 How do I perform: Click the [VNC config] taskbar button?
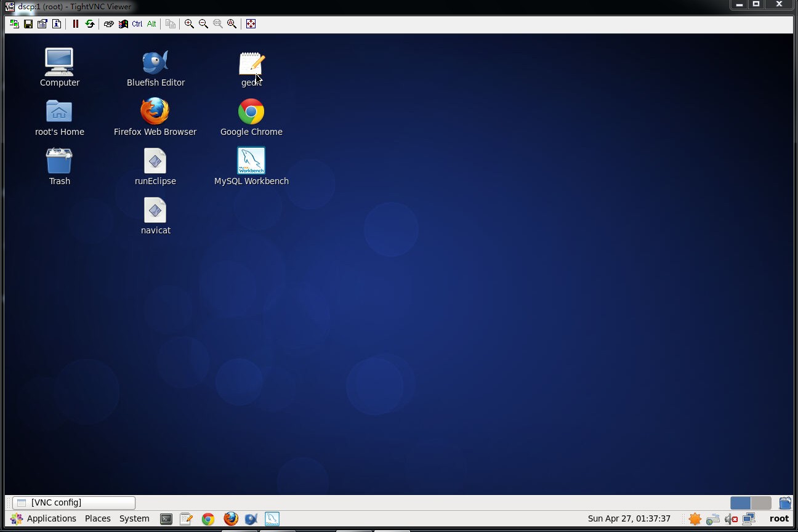74,502
